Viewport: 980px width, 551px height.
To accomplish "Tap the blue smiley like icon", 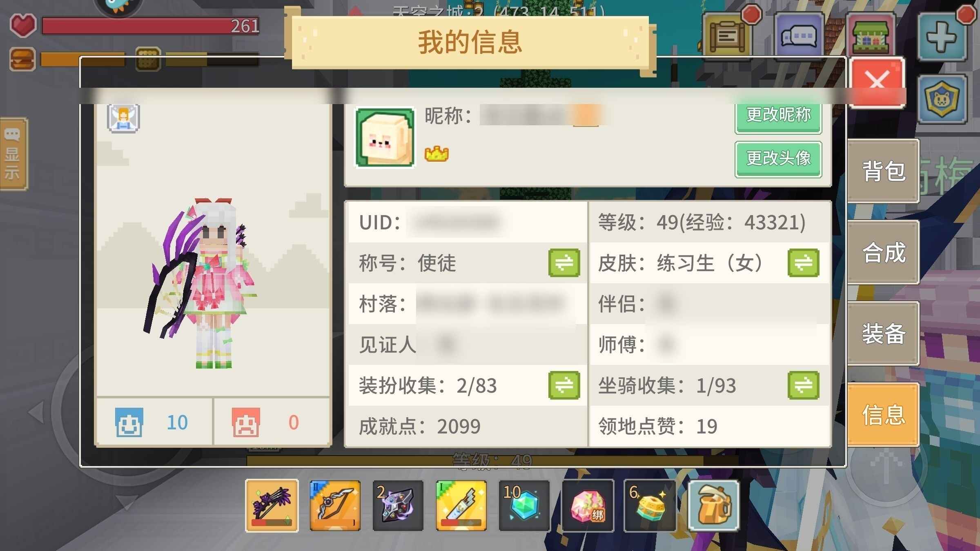I will click(129, 422).
